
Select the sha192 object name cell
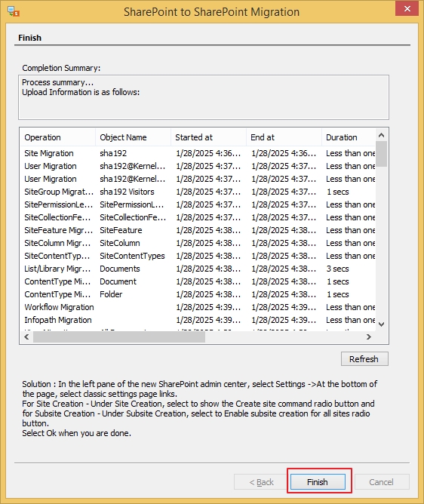point(113,153)
